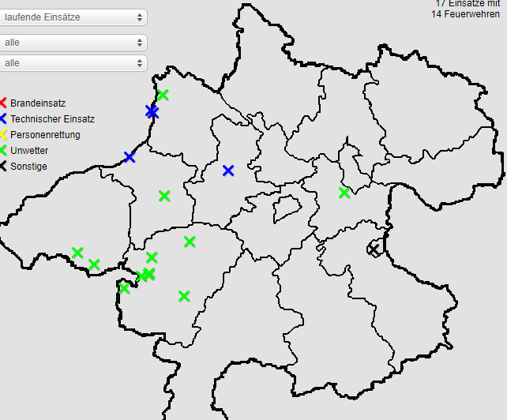Click the 'Sonstige' legend label
This screenshot has width=507, height=420.
[x=28, y=167]
